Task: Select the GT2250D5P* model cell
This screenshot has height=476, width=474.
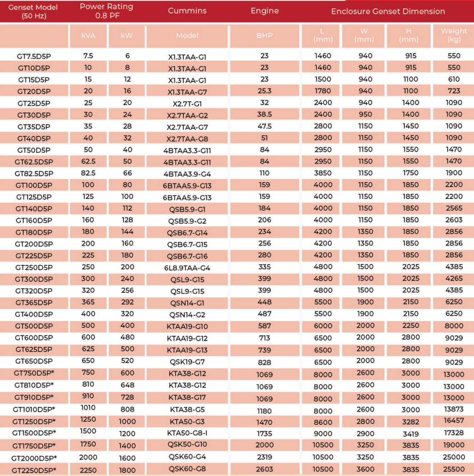Action: pos(34,470)
